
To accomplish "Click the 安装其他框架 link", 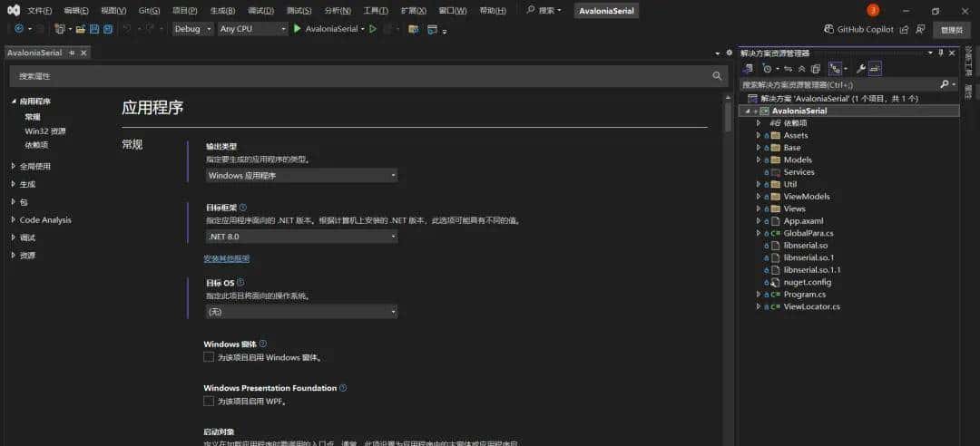I will point(227,258).
